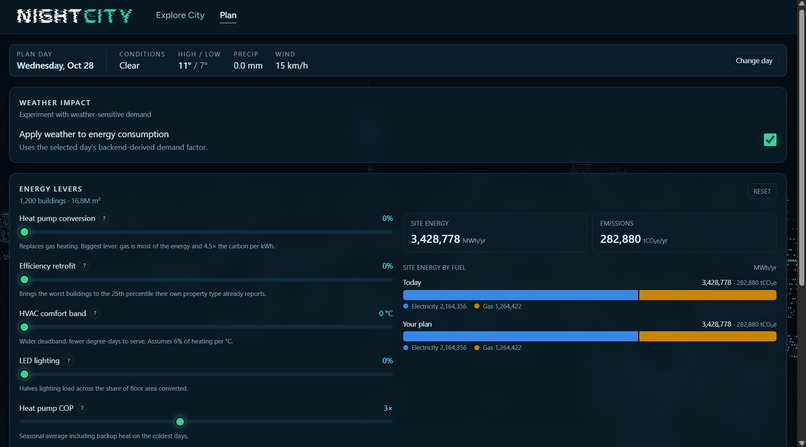Screen dimensions: 806x447
Task: Click the Clear conditions value
Action: [129, 66]
